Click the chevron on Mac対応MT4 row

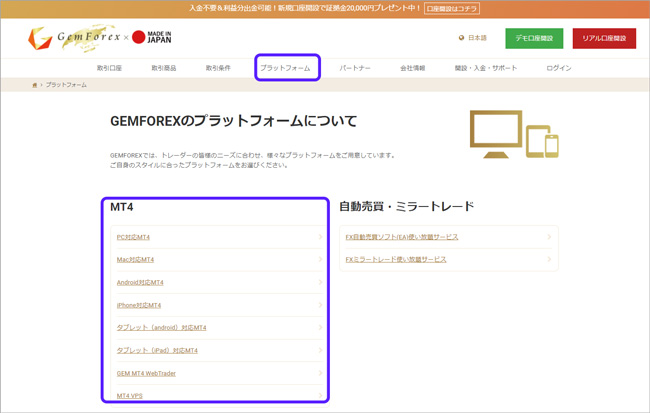pyautogui.click(x=320, y=259)
